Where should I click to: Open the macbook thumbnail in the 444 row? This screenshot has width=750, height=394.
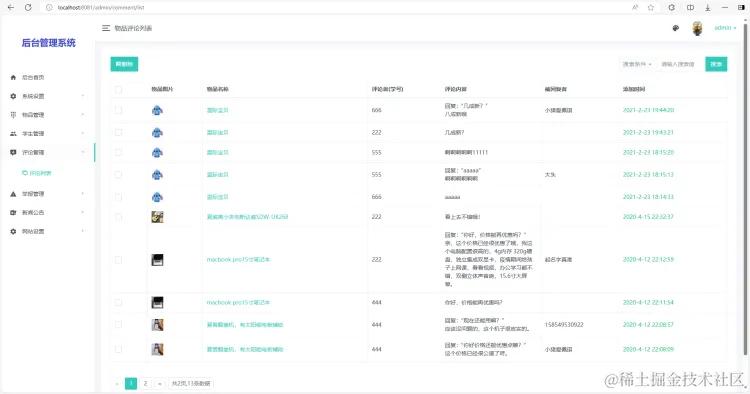(x=157, y=302)
